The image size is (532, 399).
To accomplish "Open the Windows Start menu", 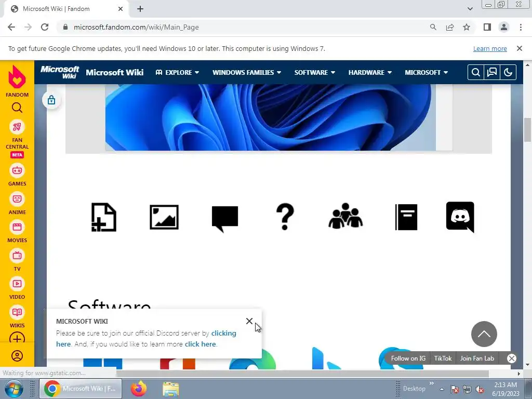I will (14, 389).
